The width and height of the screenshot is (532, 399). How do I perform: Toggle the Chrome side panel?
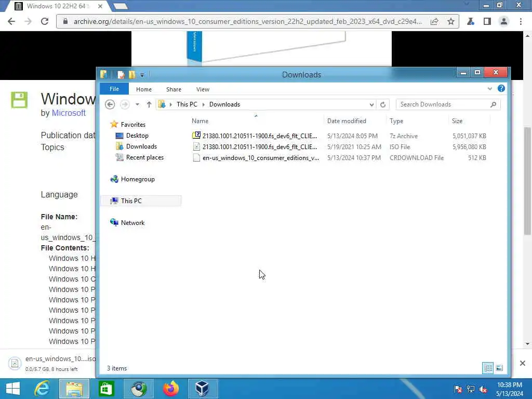tap(487, 21)
